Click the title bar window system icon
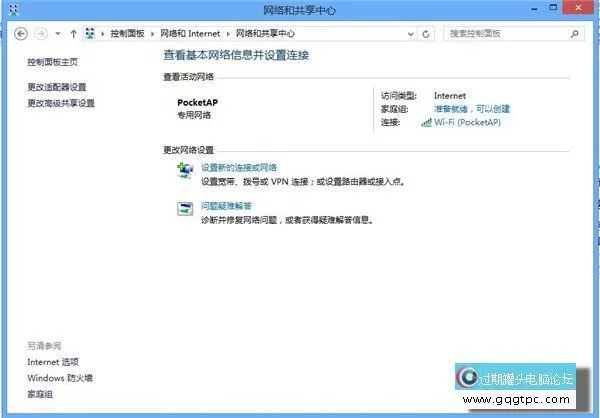This screenshot has width=600, height=418. [x=13, y=10]
